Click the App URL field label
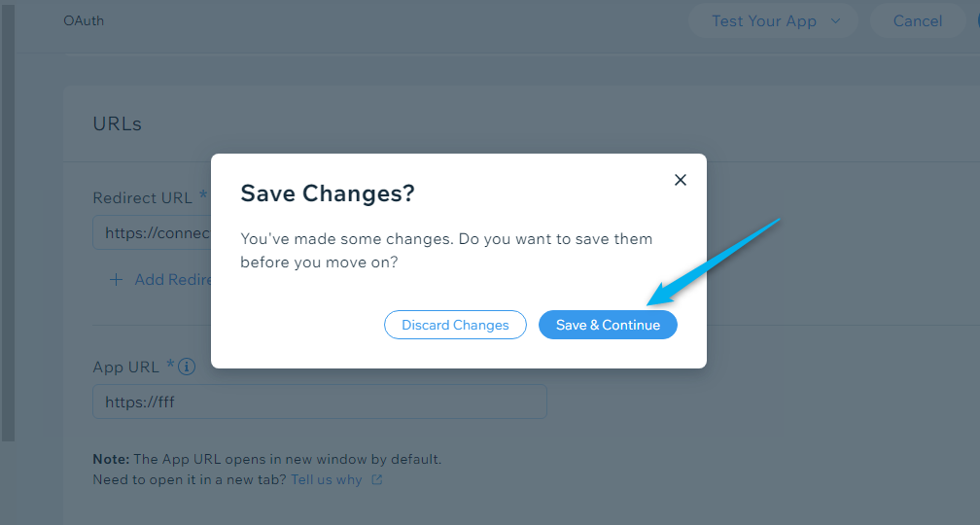The height and width of the screenshot is (525, 980). tap(125, 367)
